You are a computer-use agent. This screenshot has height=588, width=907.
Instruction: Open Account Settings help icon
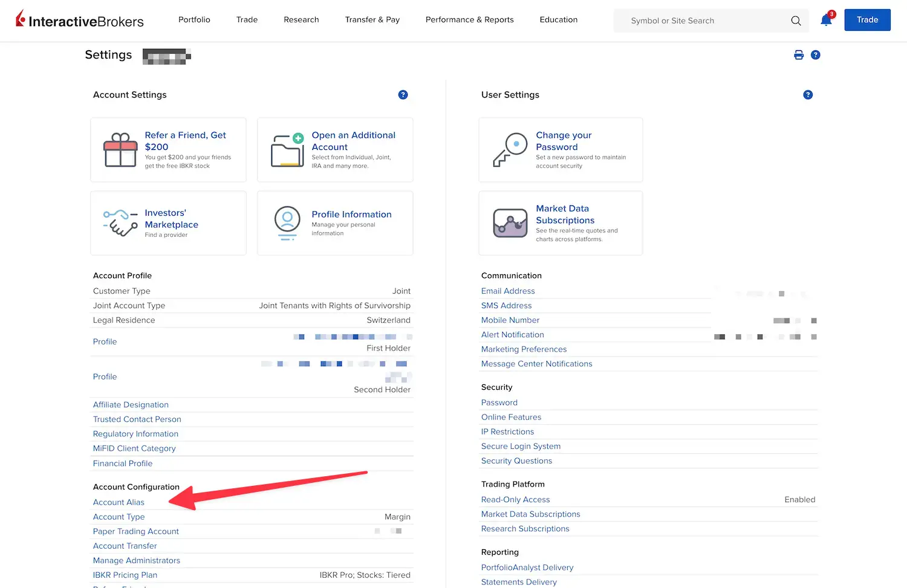coord(403,95)
